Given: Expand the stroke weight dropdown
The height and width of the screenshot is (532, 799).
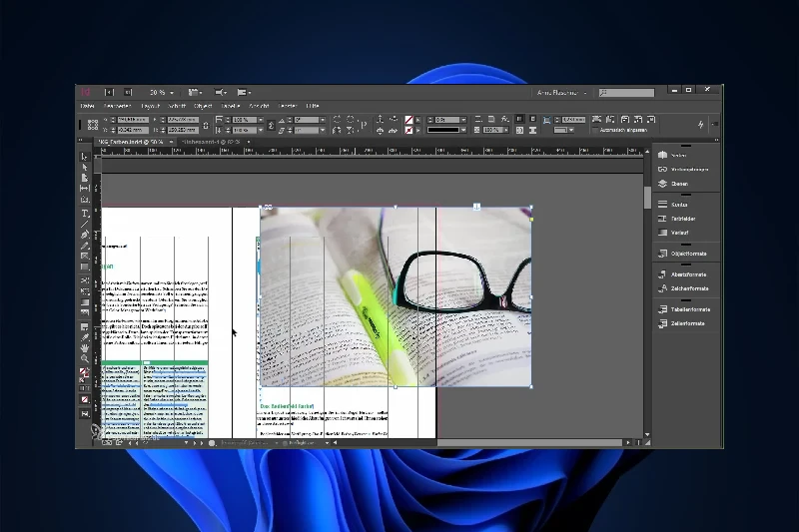Looking at the screenshot, I should tap(465, 119).
